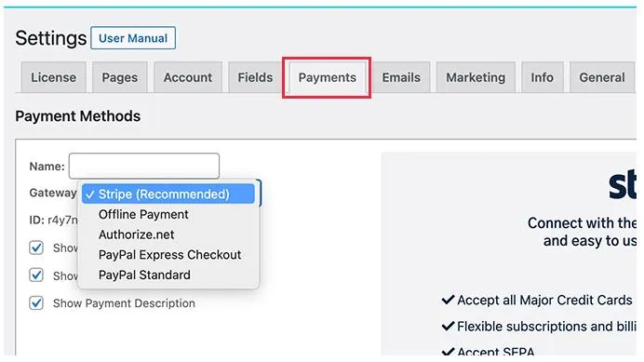Screen dimensions: 644x362
Task: Select PayPal Express Checkout option
Action: (168, 255)
